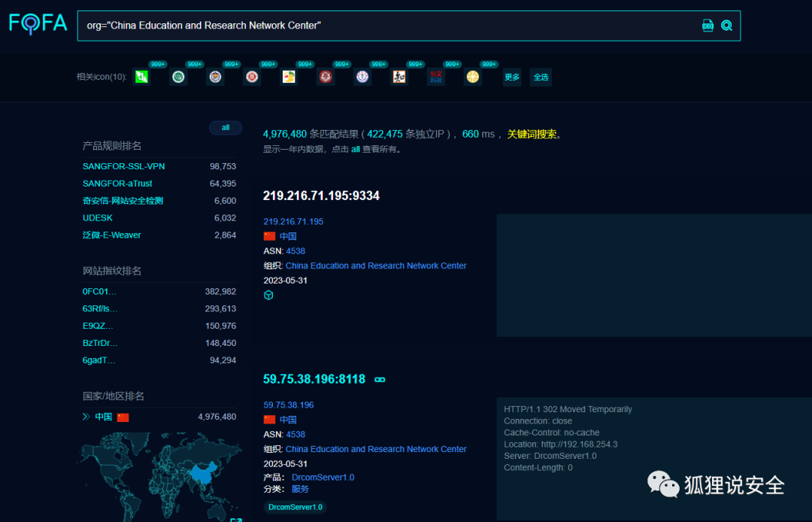Click the FOFA logo
812x522 pixels.
(38, 24)
